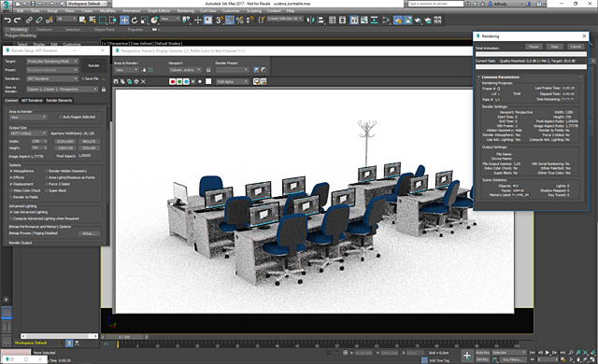Open the RGB Alpha channel dropdown

tap(233, 81)
